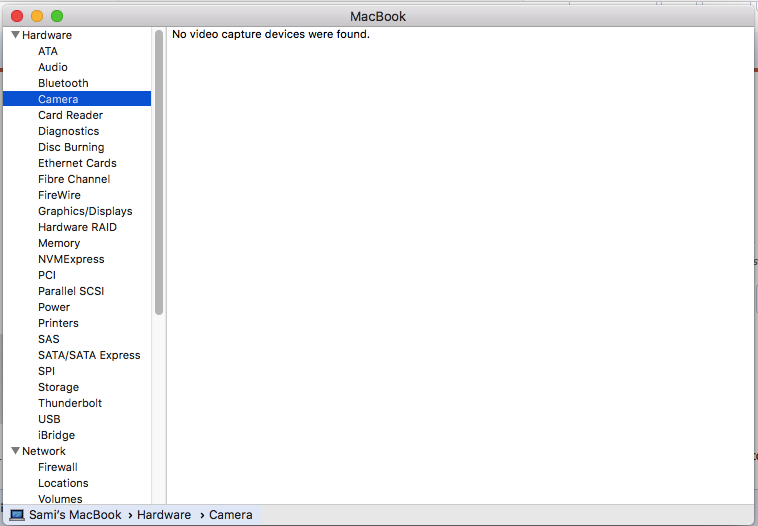Open Graphics/Displays in the sidebar
Screen dimensions: 758x526
pyautogui.click(x=85, y=211)
